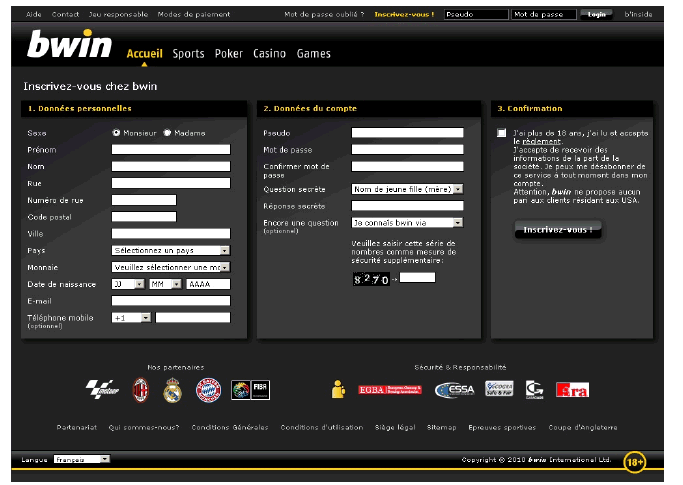
Task: Click the 18+ age restriction badge
Action: (635, 461)
